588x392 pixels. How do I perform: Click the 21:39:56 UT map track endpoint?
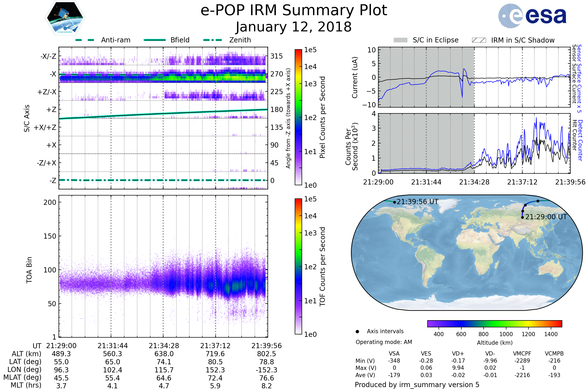pyautogui.click(x=394, y=202)
